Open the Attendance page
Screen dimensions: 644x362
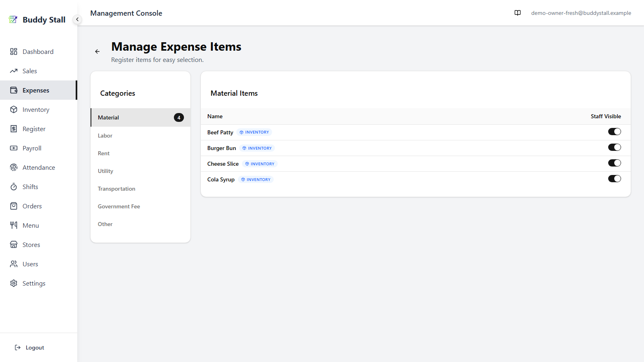tap(39, 167)
